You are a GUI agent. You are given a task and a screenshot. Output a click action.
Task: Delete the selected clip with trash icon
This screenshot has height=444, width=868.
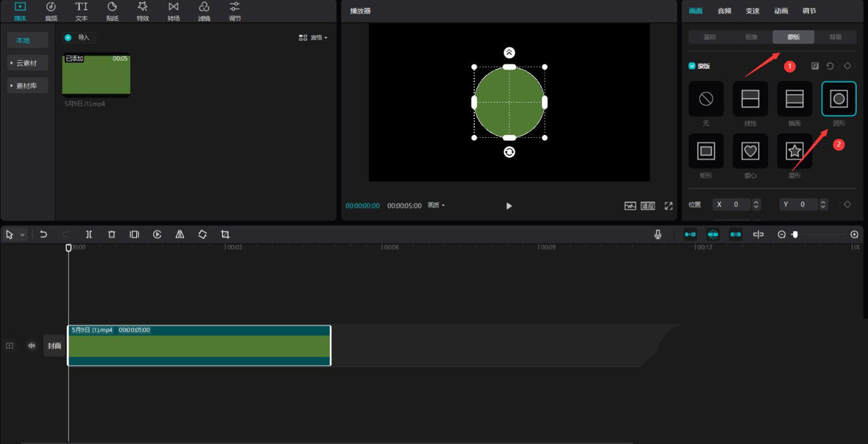pos(112,234)
